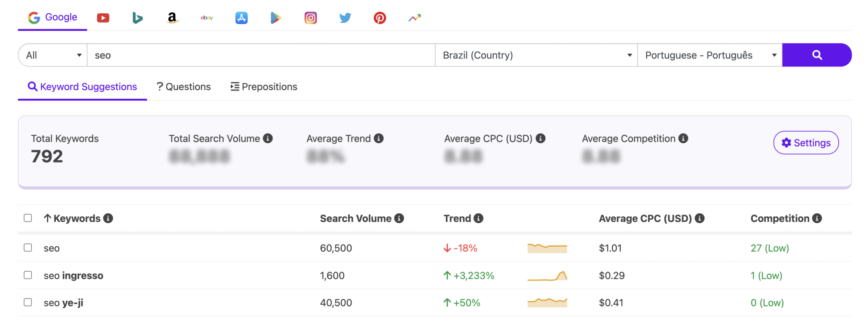Open the All search type dropdown
This screenshot has width=868, height=321.
coord(53,55)
